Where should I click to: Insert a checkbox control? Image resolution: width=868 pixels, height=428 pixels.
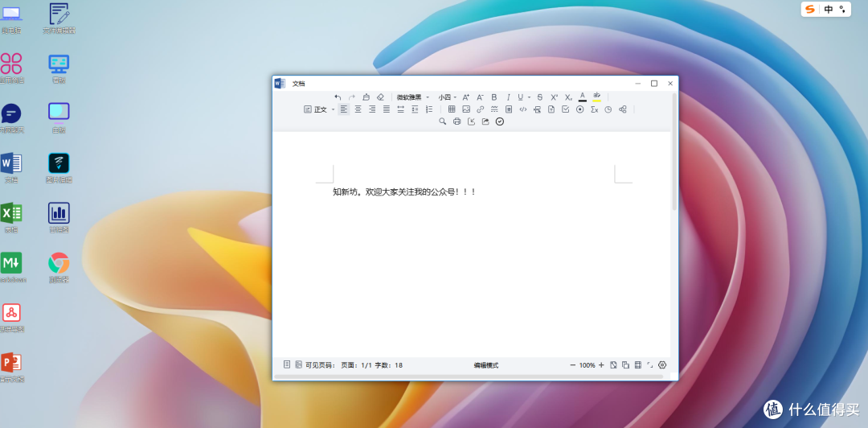pyautogui.click(x=566, y=109)
